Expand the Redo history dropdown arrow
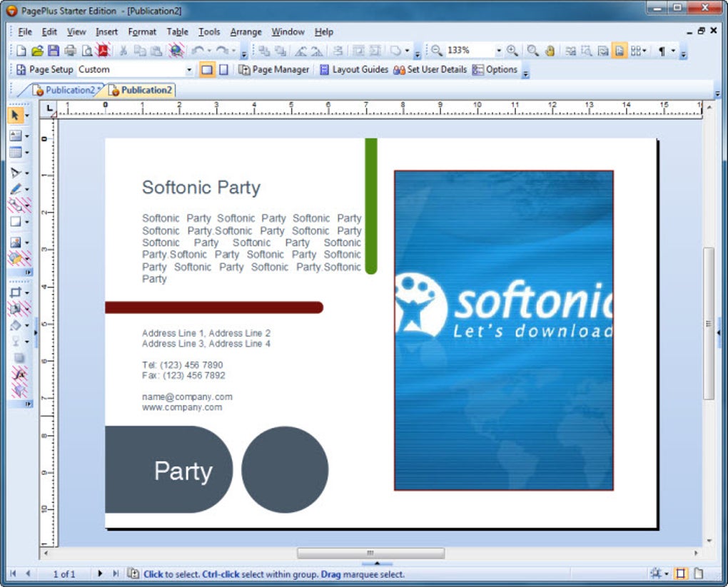The image size is (728, 587). 233,51
